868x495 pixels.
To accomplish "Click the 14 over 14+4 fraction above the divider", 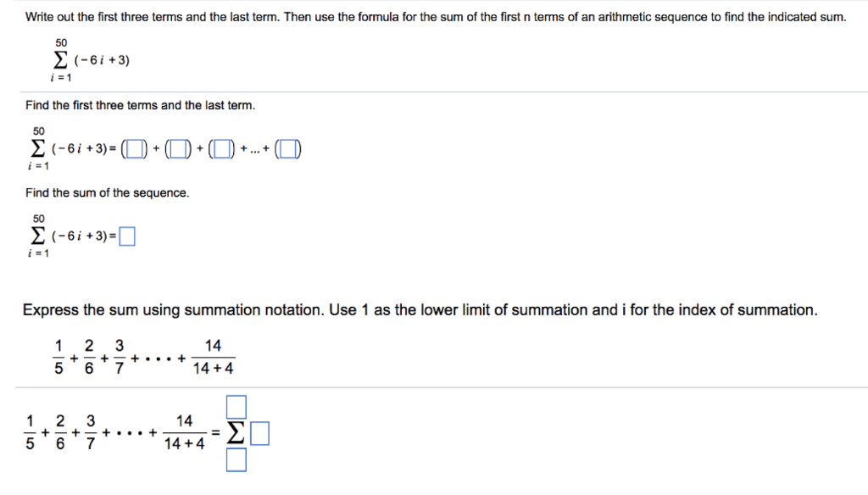I will pyautogui.click(x=213, y=357).
